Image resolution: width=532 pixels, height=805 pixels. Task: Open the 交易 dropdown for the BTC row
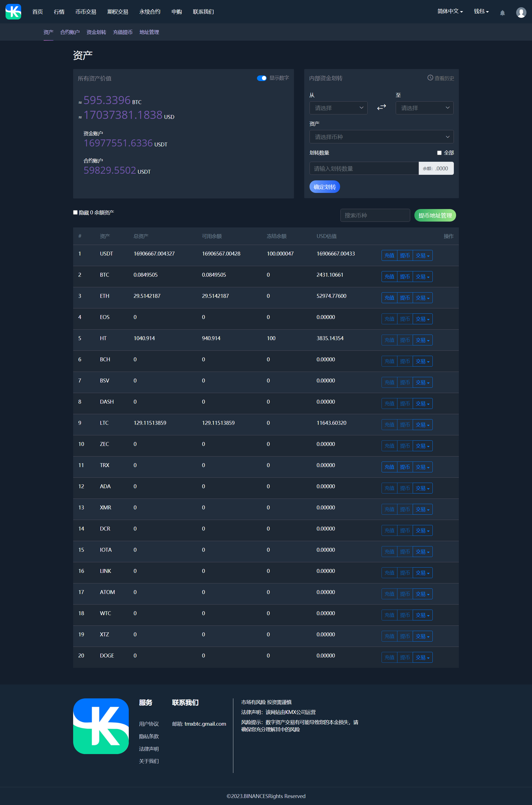pyautogui.click(x=422, y=277)
